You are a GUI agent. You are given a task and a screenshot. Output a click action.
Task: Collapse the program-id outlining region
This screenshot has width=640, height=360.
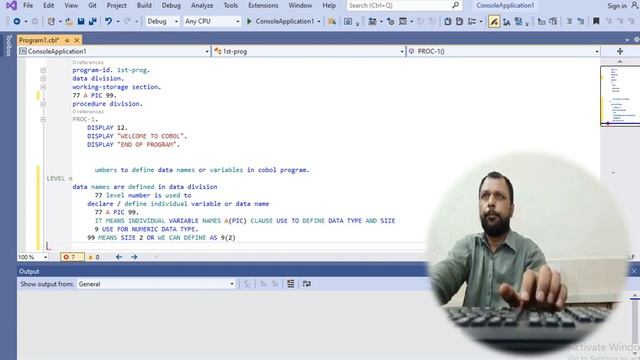click(x=43, y=70)
